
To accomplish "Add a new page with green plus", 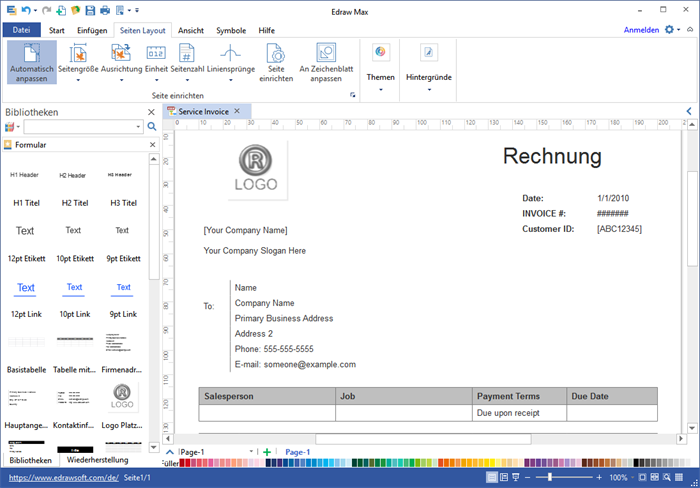I will click(x=267, y=453).
